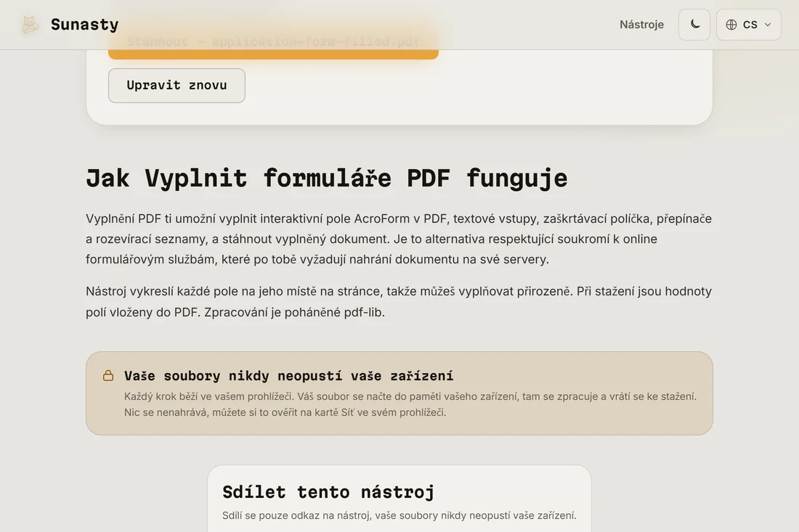Image resolution: width=799 pixels, height=532 pixels.
Task: Open the Sunasty home link text
Action: 84,25
